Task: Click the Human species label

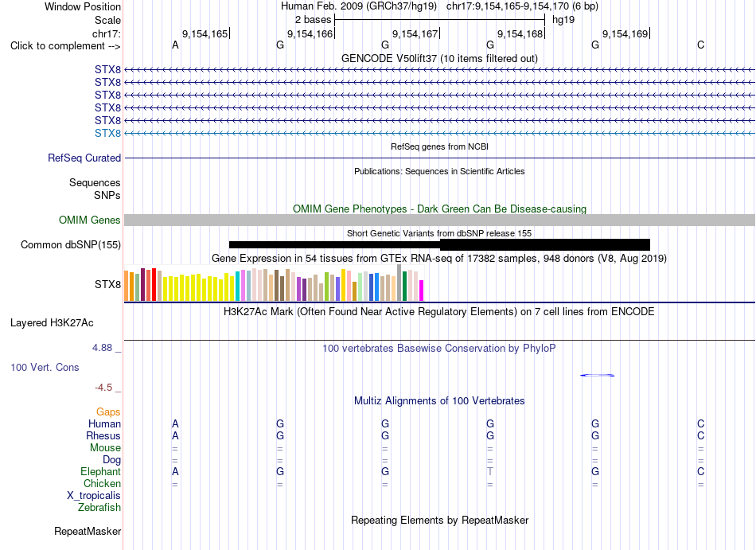Action: [104, 423]
